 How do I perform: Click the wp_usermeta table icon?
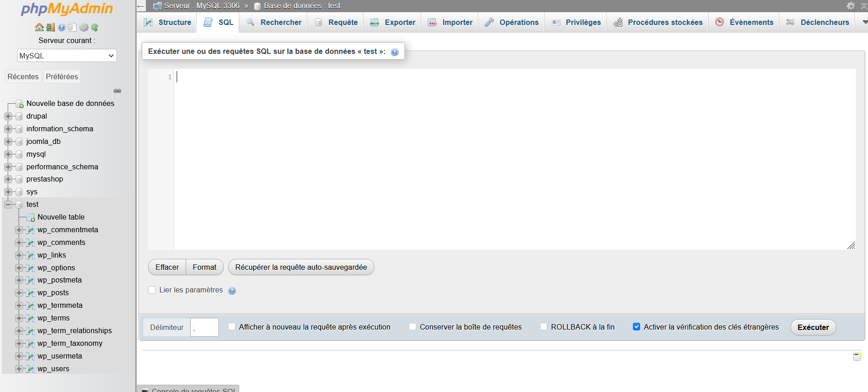[x=30, y=356]
